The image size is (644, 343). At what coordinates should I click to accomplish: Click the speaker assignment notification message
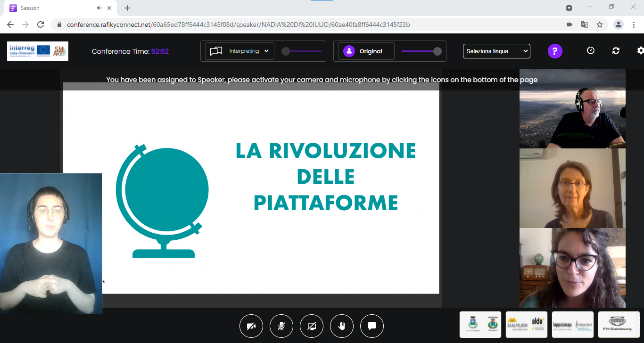click(322, 80)
